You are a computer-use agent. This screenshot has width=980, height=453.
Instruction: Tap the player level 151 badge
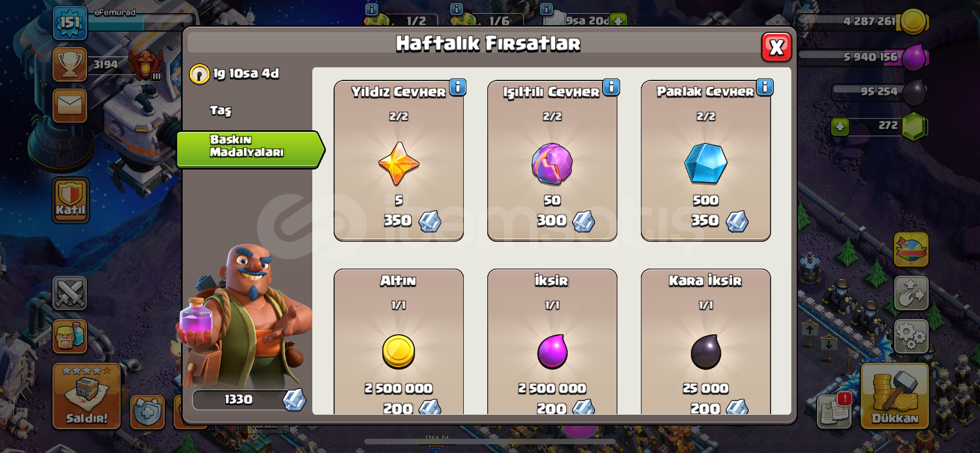(x=70, y=23)
